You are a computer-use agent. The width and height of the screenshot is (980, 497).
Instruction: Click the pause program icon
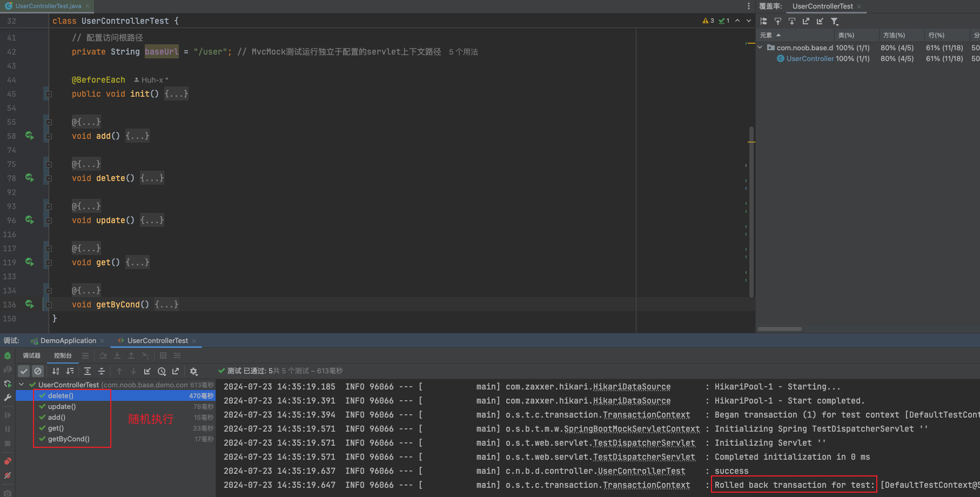pos(8,429)
